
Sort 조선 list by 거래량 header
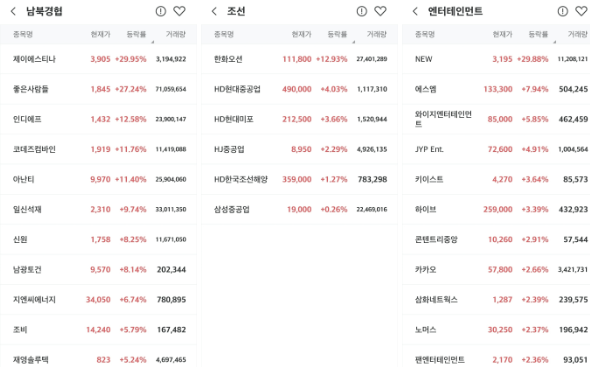point(377,34)
